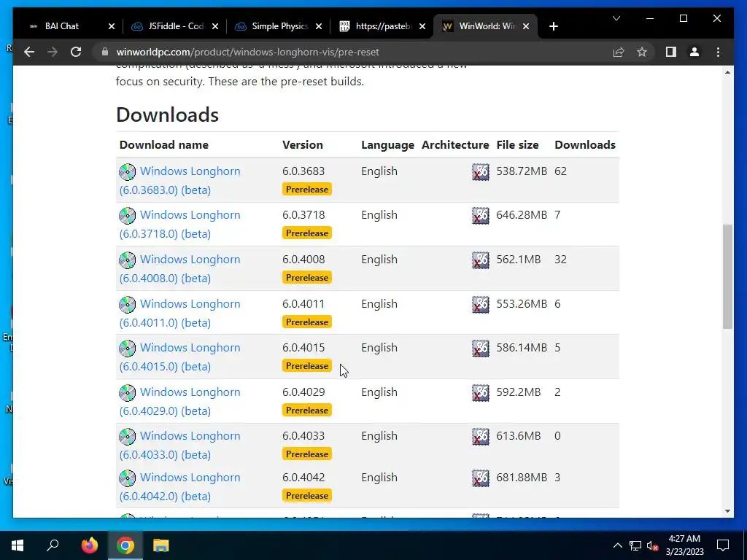
Task: Show hidden system tray icons
Action: 617,545
